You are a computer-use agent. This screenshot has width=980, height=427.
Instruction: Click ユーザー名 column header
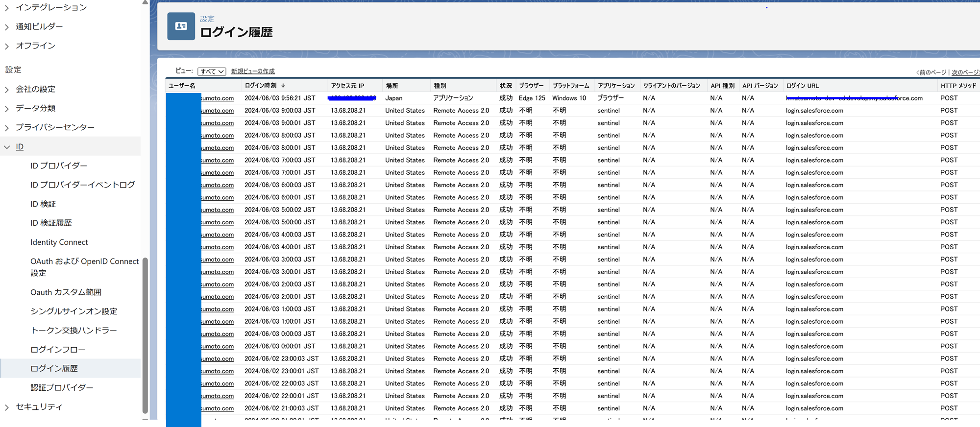point(182,86)
